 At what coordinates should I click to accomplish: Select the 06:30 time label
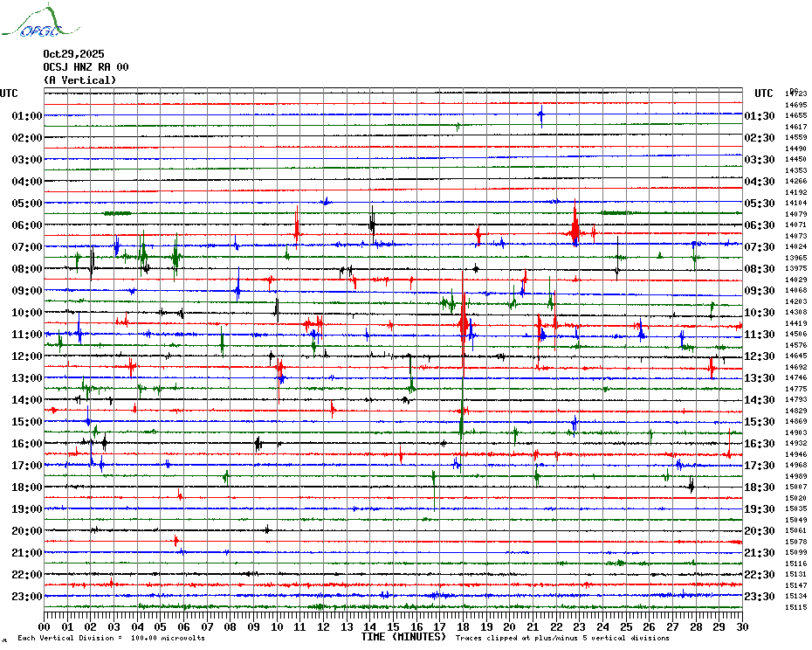point(760,225)
